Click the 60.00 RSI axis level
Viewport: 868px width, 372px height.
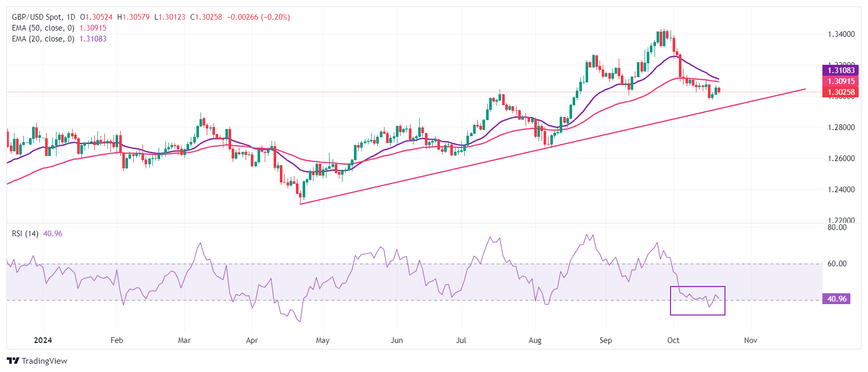click(837, 264)
